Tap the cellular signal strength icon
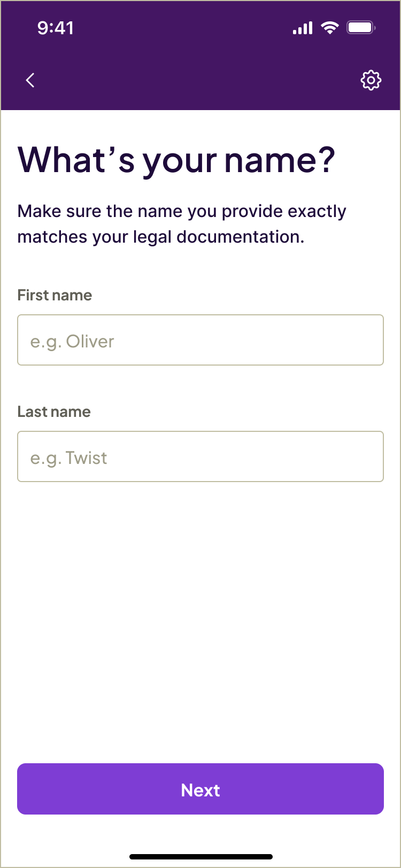 tap(302, 28)
